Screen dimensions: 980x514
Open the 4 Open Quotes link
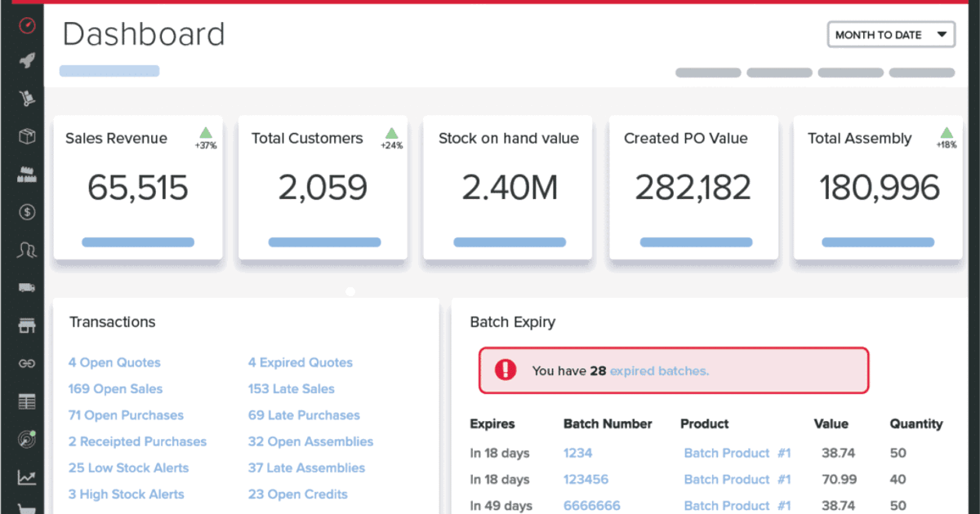pyautogui.click(x=114, y=362)
